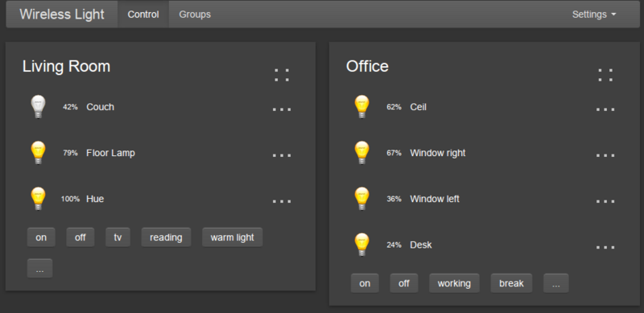
Task: Activate the reading scene in Living Room
Action: pos(166,237)
